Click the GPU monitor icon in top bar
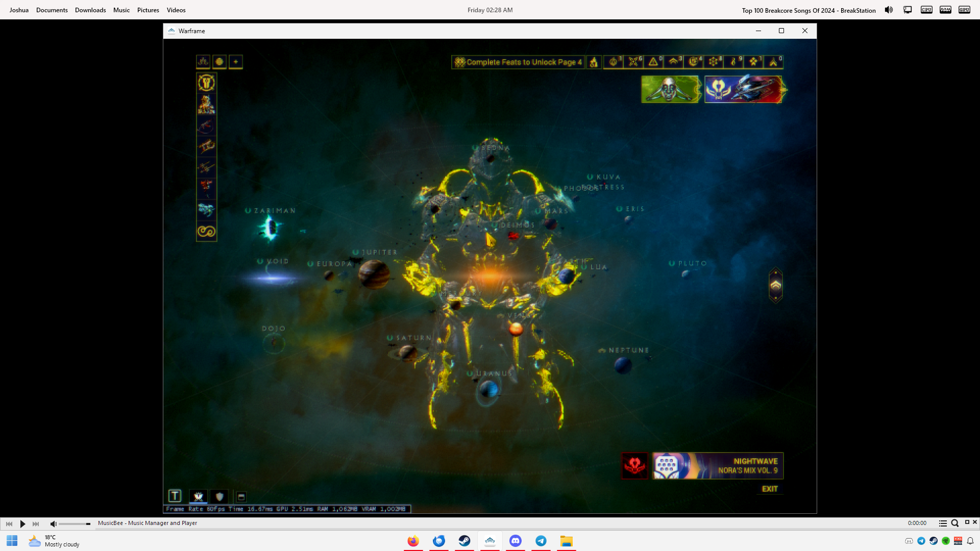 point(964,10)
